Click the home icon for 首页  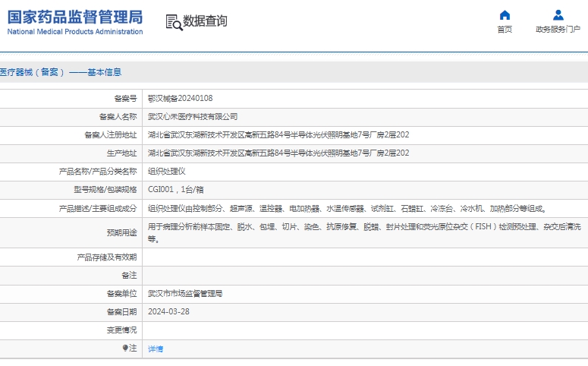click(505, 15)
